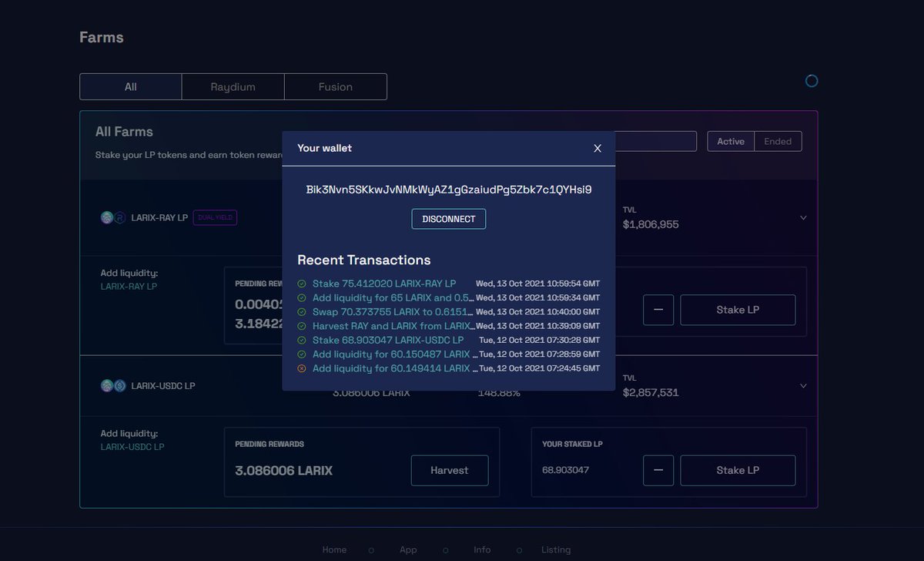Open the Stake 75.412020 LARIX-RAY LP transaction
This screenshot has width=924, height=561.
(384, 284)
